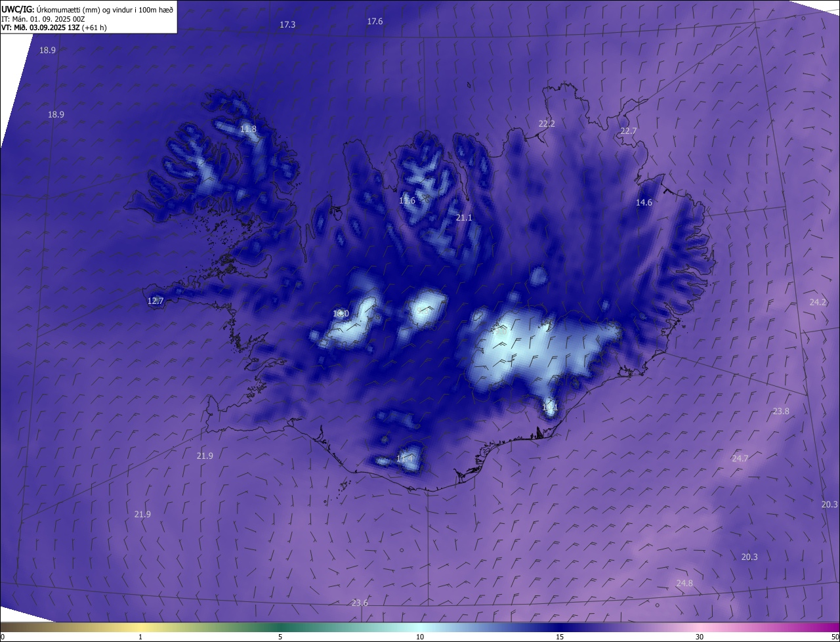
Task: Click the 'IT: Mán. 01. 09. 2025 00Z' line
Action: coord(43,18)
